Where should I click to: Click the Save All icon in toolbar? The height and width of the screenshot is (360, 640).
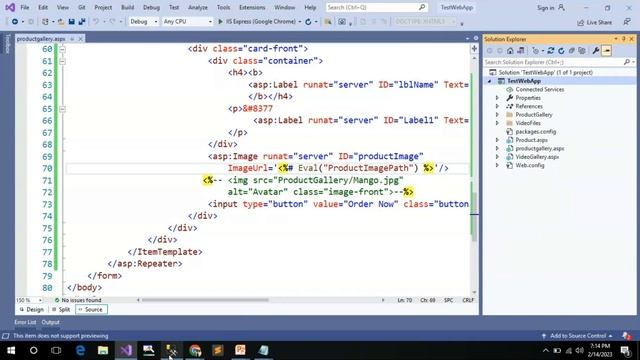[x=82, y=22]
